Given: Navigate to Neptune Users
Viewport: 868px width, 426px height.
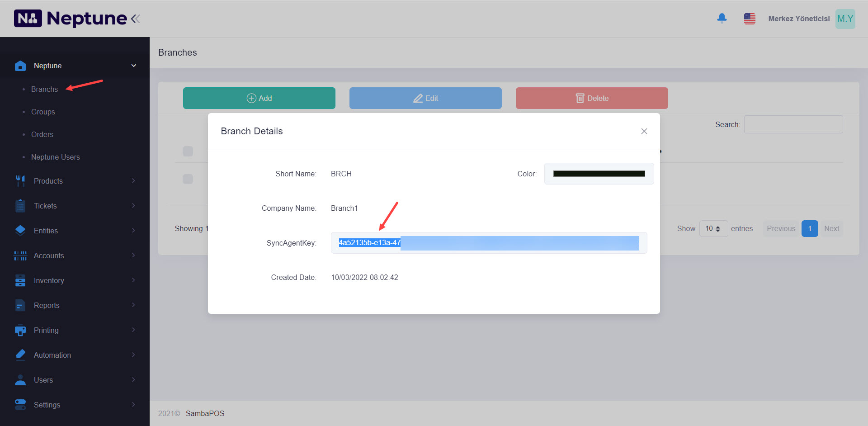Looking at the screenshot, I should point(55,157).
